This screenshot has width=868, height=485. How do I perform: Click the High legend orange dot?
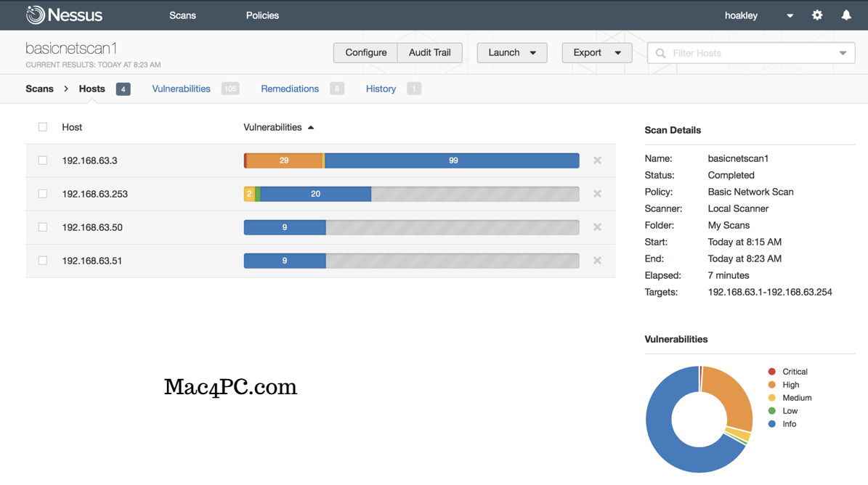[771, 385]
